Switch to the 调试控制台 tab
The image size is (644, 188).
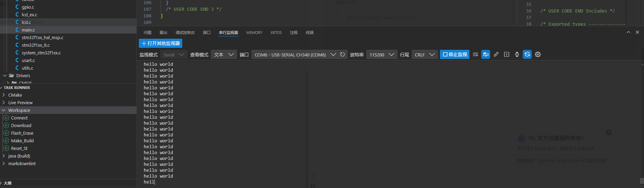point(185,33)
